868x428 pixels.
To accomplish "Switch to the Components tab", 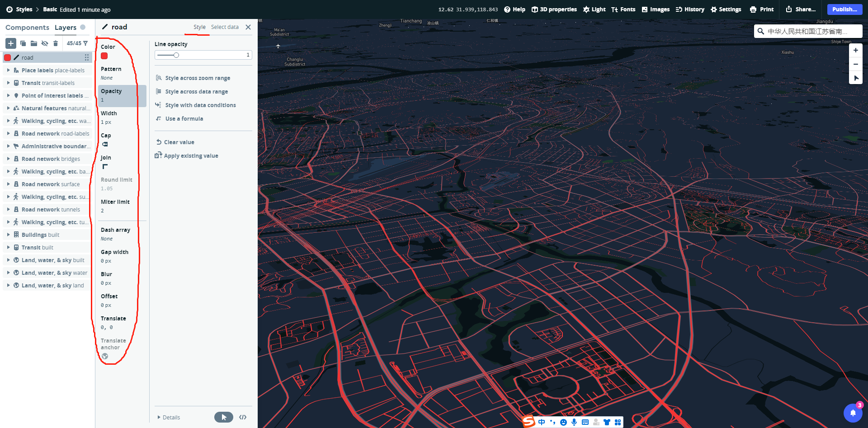I will click(x=27, y=28).
